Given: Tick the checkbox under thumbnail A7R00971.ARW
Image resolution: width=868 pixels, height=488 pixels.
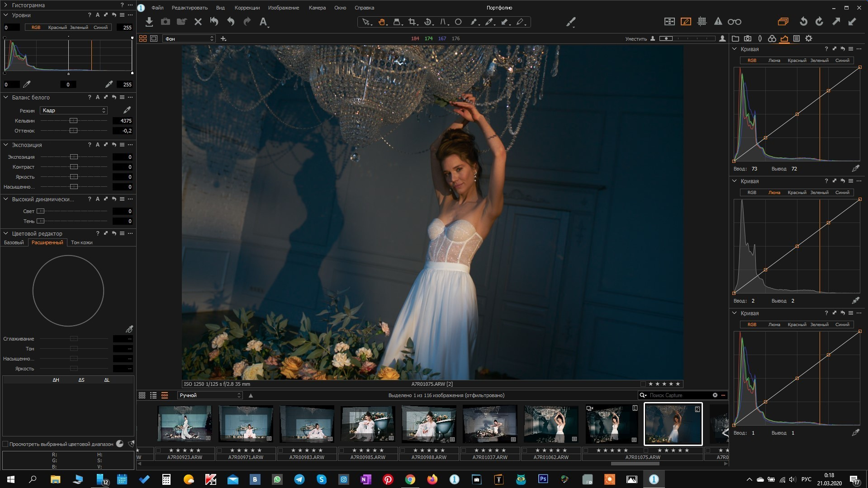Looking at the screenshot, I should click(x=219, y=450).
